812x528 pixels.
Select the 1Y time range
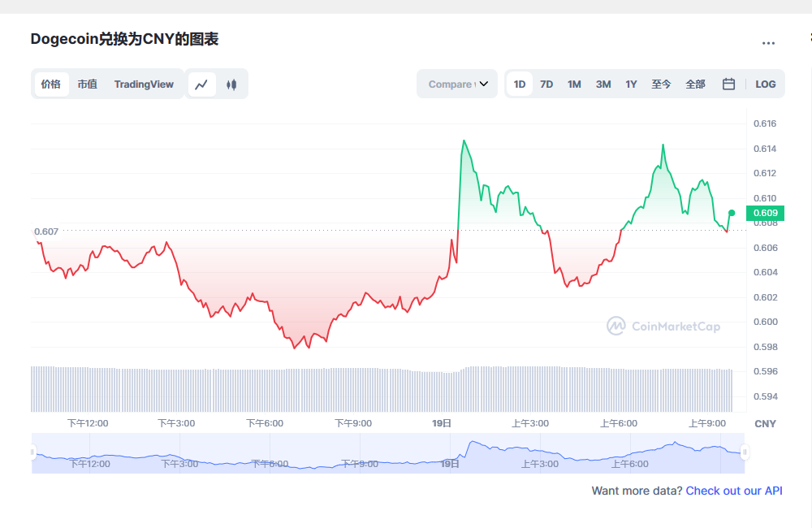coord(631,84)
